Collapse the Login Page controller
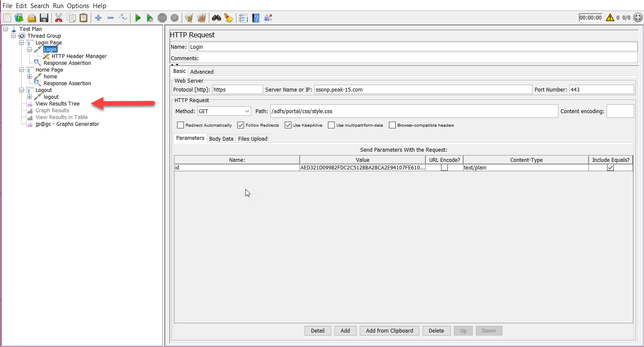The width and height of the screenshot is (644, 347). click(21, 43)
